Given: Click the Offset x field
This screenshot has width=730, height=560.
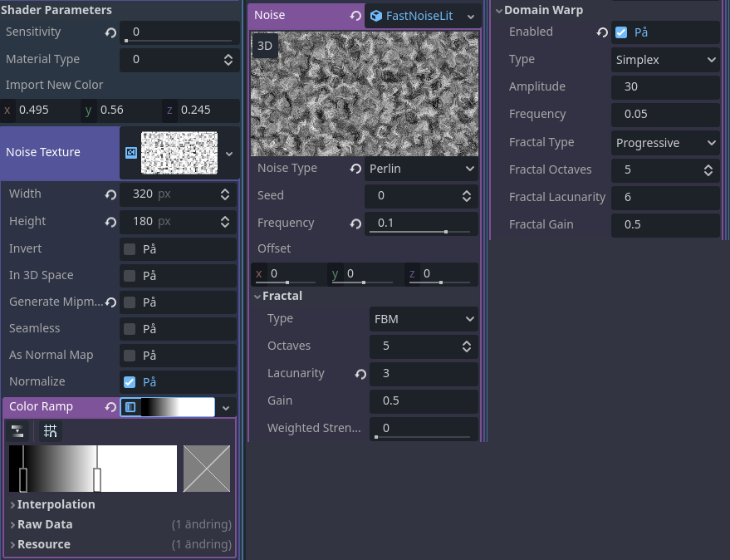Looking at the screenshot, I should tap(288, 274).
